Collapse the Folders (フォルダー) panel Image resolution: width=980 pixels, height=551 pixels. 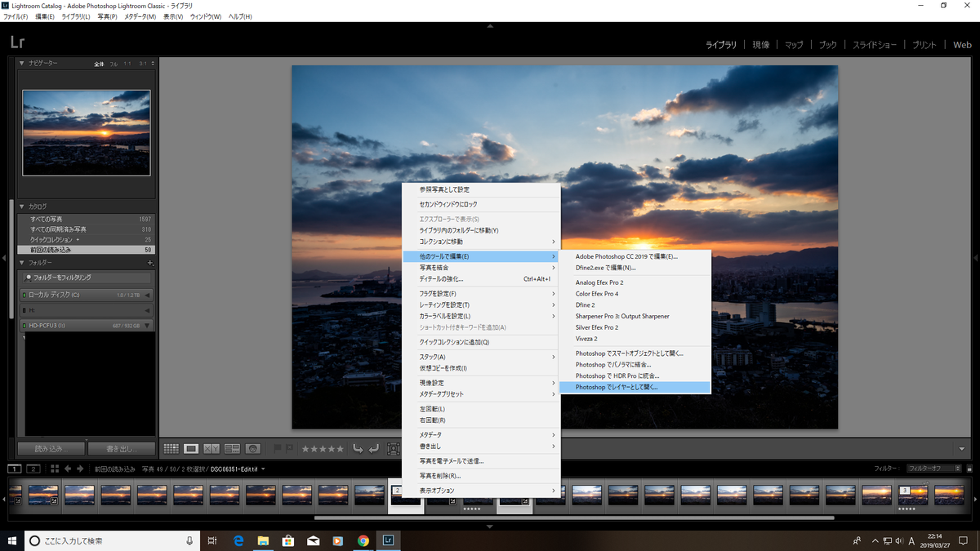[22, 263]
